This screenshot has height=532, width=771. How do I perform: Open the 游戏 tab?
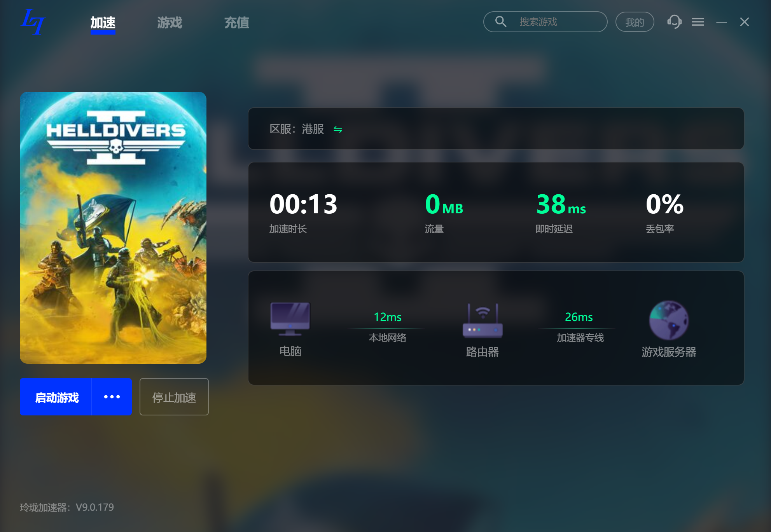tap(170, 23)
